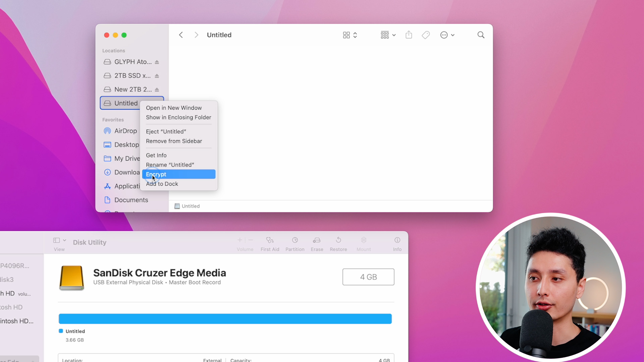Select P4096R... disk in Disk Utility sidebar
Screen dimensions: 644x362
(x=15, y=266)
